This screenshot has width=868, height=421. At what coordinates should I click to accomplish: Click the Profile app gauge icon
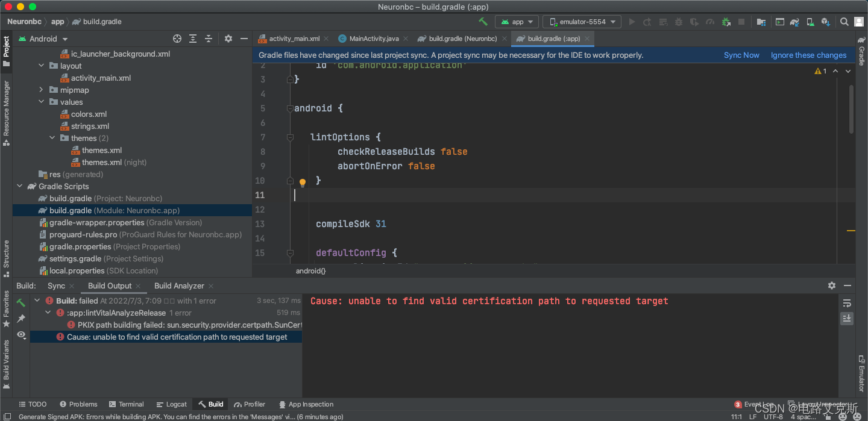click(710, 22)
